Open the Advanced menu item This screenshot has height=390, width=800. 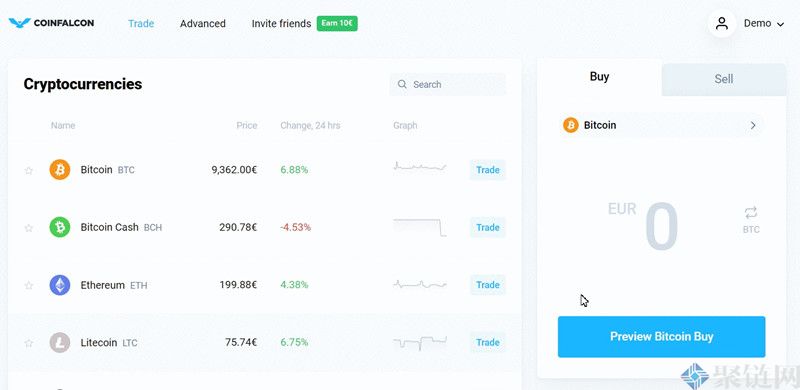[203, 23]
